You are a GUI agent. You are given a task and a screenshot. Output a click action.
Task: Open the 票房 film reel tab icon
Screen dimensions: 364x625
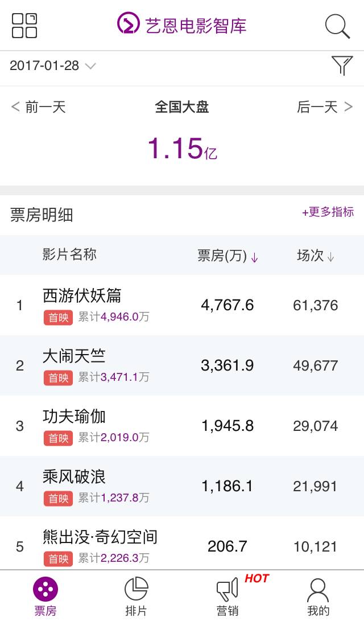[x=45, y=590]
